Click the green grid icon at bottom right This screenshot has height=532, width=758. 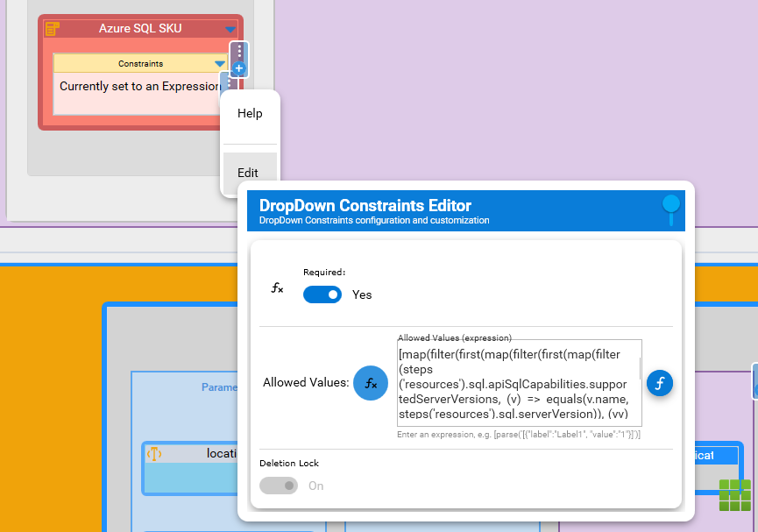(734, 495)
